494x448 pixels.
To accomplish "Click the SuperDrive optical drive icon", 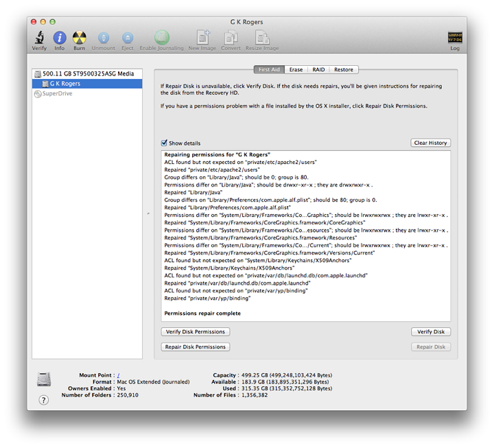I will [38, 94].
